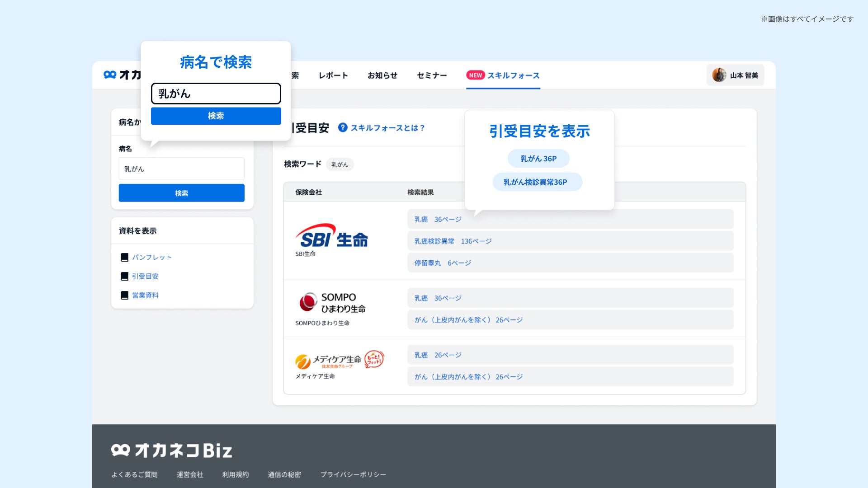The image size is (868, 488).
Task: Select the 乳がん 36P chip
Action: pyautogui.click(x=538, y=159)
